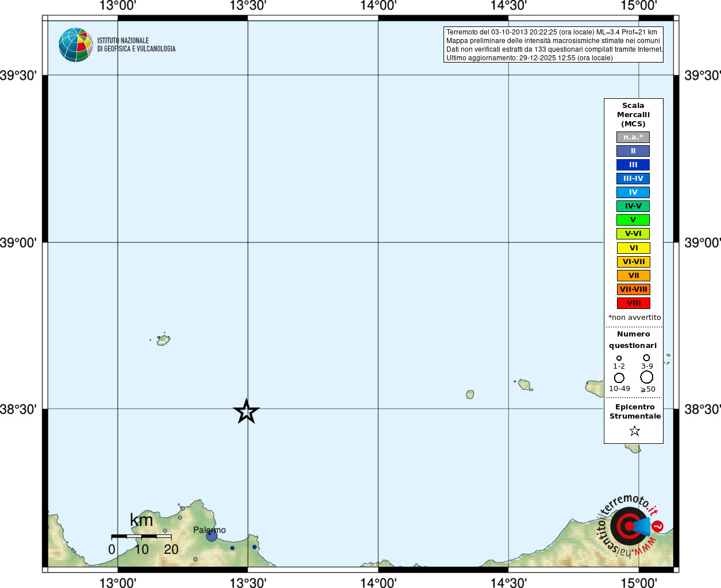
Task: Click the Ustica island northwest of the epicenter
Action: pos(163,340)
